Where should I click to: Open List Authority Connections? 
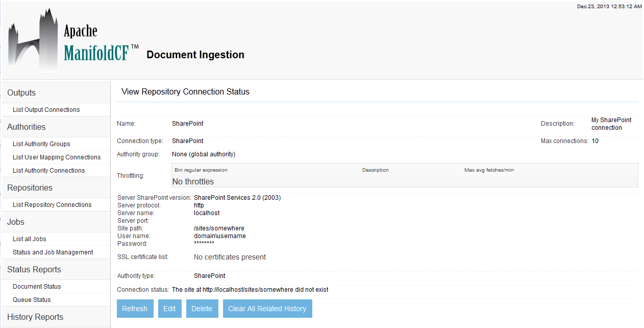pos(48,170)
